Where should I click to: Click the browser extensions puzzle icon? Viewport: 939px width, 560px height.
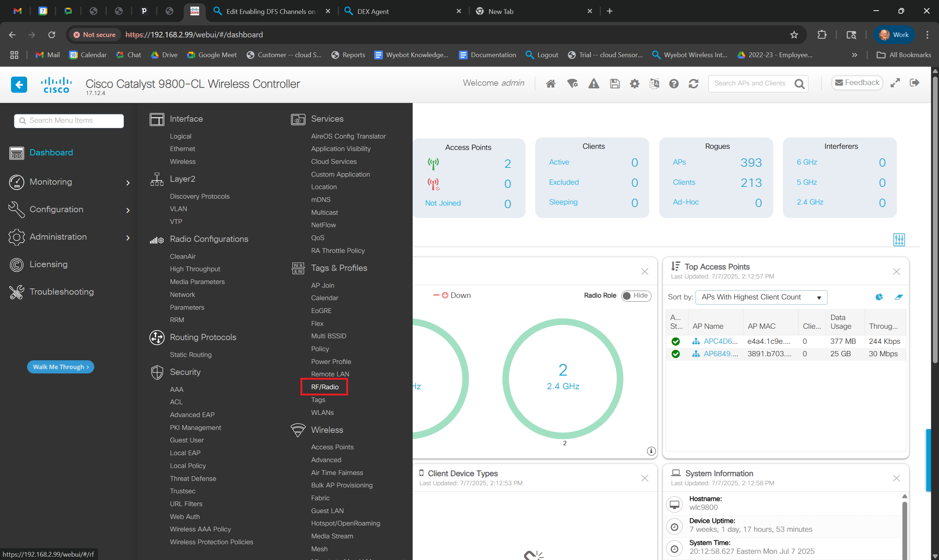(822, 35)
